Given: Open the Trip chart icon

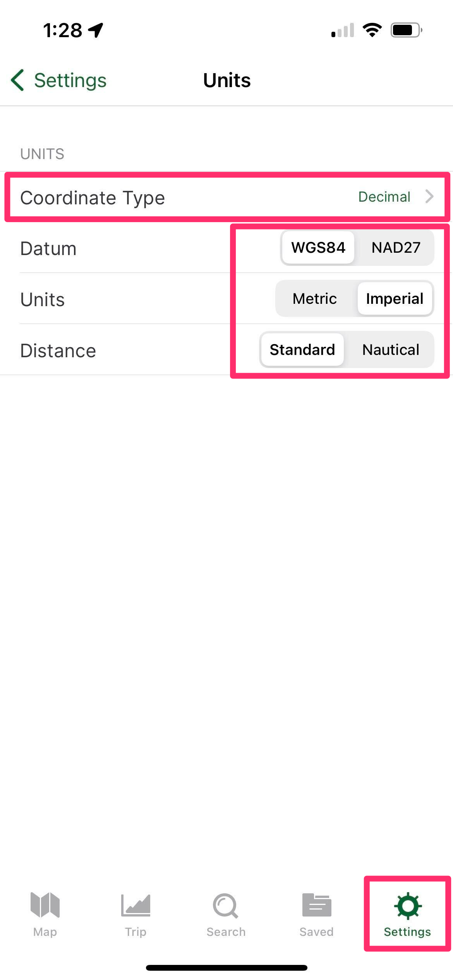Looking at the screenshot, I should tap(136, 905).
